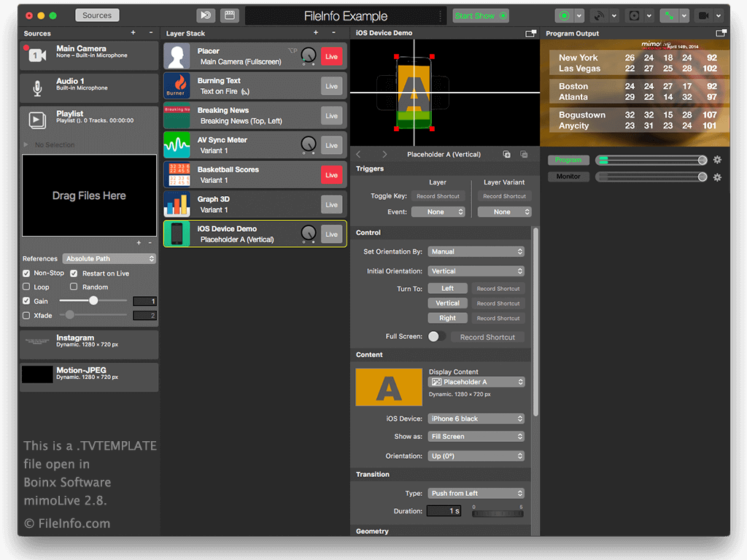
Task: Toggle the Full Screen switch
Action: coord(437,337)
